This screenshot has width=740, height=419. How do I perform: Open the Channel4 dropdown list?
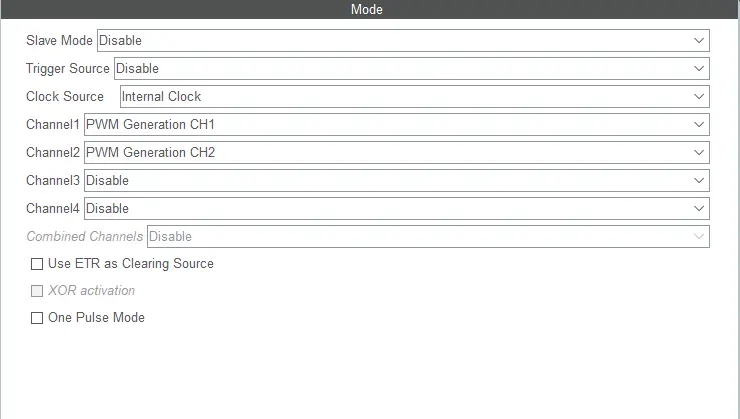395,209
